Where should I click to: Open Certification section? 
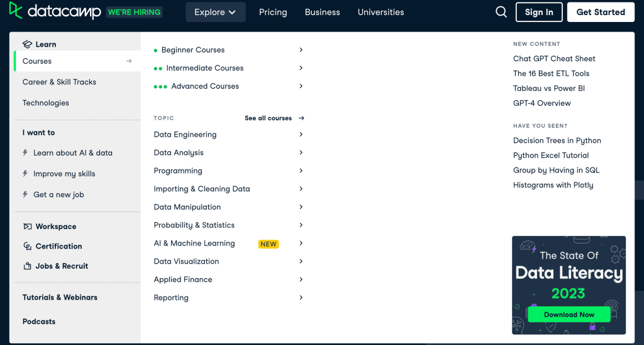pyautogui.click(x=58, y=246)
